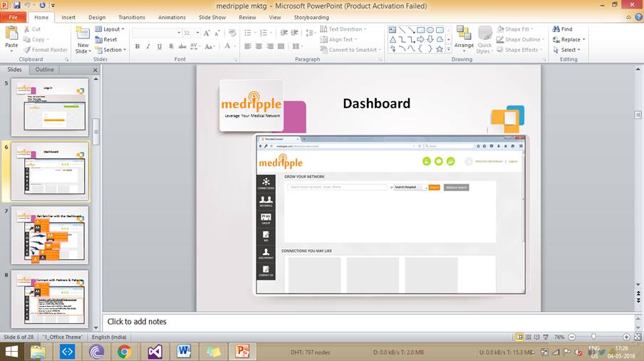Screen dimensions: 644x361
Task: Toggle Italic text formatting
Action: 148,47
